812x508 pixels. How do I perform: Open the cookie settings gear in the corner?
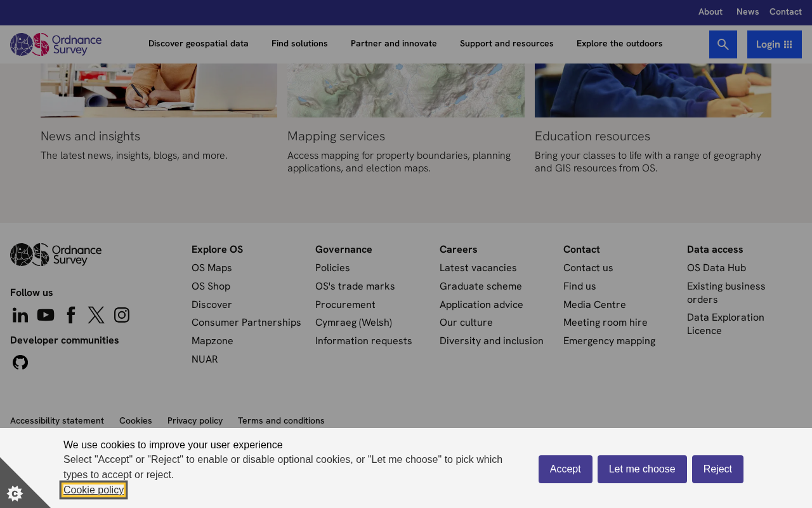(15, 493)
